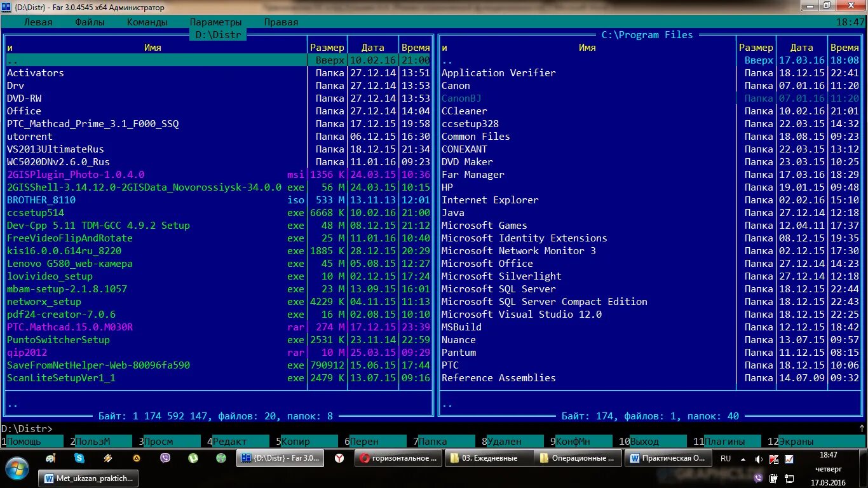The width and height of the screenshot is (868, 488).
Task: Open the Windows Start menu
Action: [17, 468]
